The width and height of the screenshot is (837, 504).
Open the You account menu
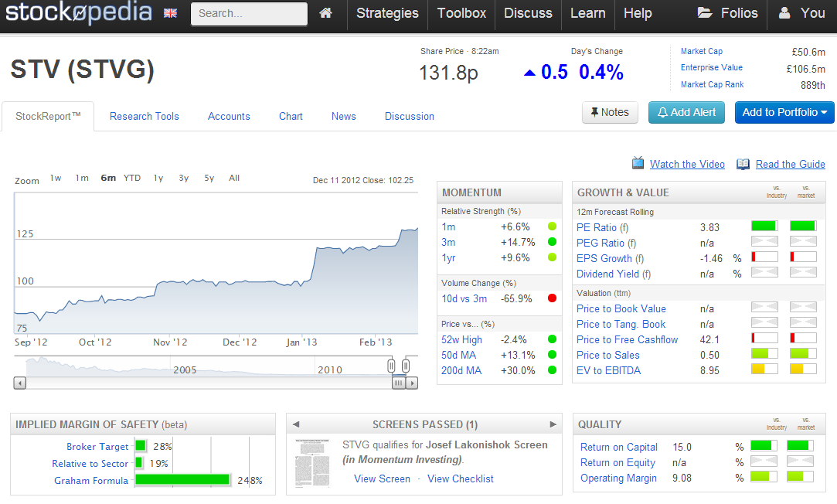(801, 13)
